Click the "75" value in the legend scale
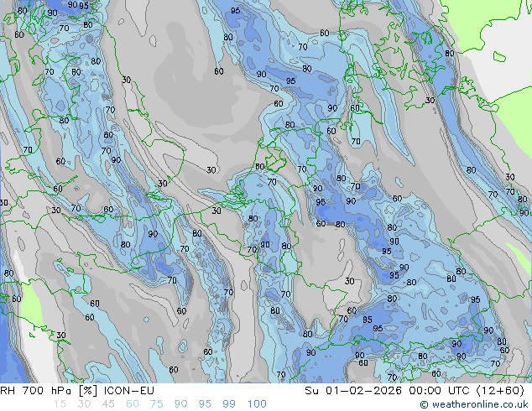 [156, 404]
